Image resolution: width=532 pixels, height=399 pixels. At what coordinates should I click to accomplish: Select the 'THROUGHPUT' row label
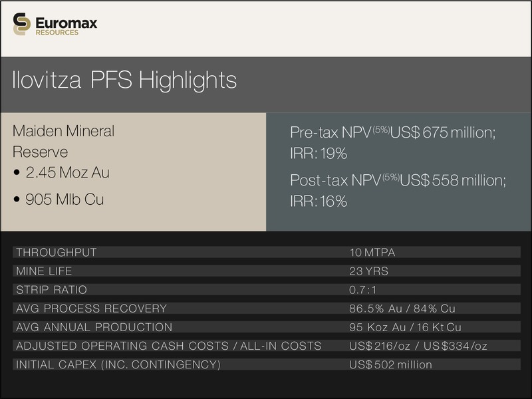coord(57,253)
